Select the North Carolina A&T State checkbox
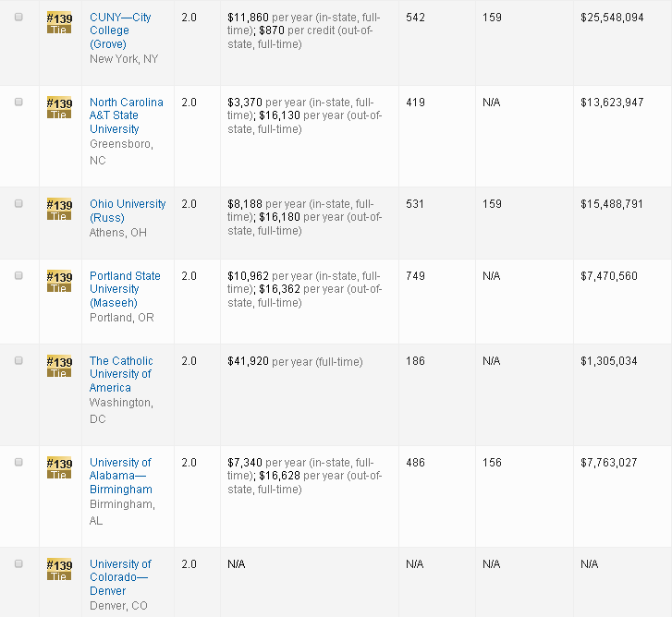 (x=18, y=103)
